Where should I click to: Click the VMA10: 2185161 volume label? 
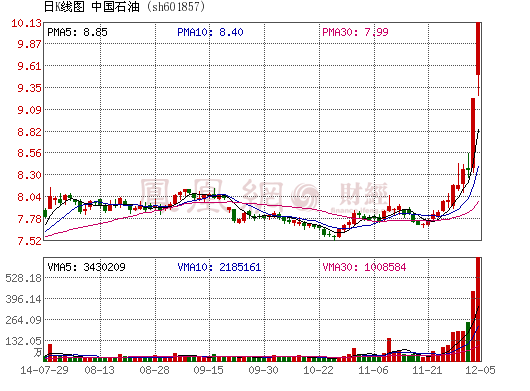[219, 267]
